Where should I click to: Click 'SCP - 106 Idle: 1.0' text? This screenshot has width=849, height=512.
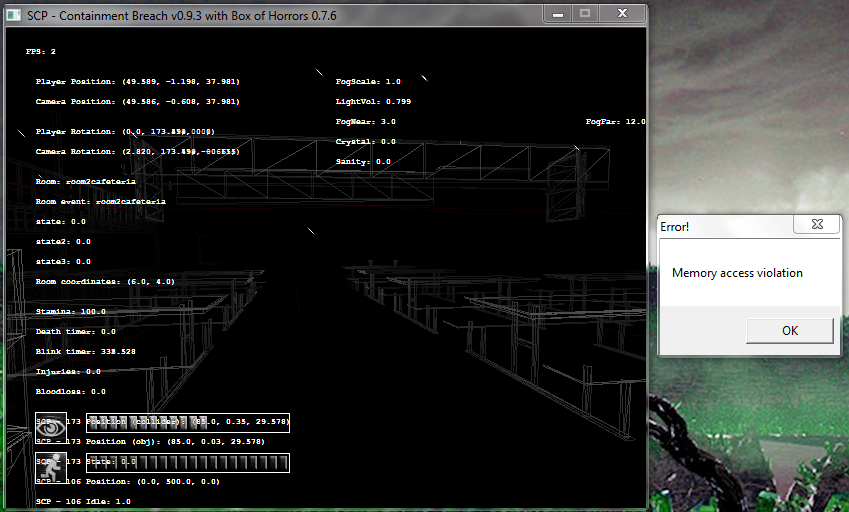click(83, 502)
